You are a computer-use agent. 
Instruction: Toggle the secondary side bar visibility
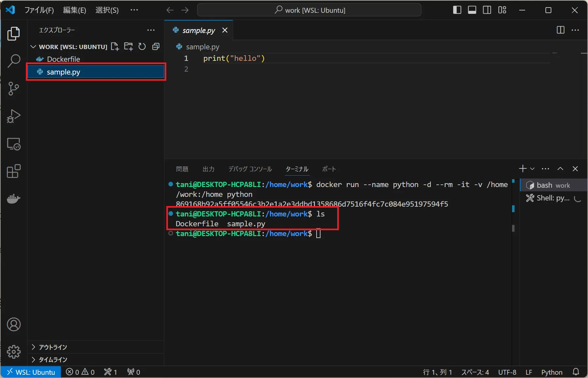click(x=487, y=10)
